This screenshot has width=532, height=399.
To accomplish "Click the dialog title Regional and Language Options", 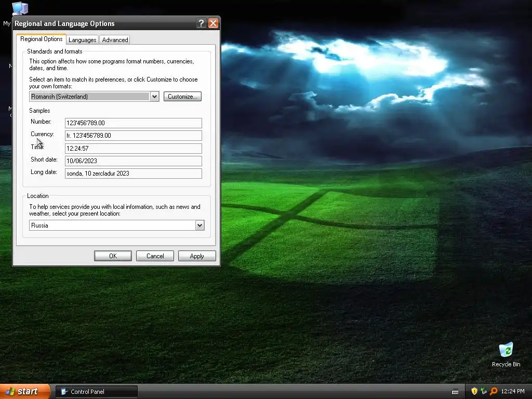I will tap(64, 23).
